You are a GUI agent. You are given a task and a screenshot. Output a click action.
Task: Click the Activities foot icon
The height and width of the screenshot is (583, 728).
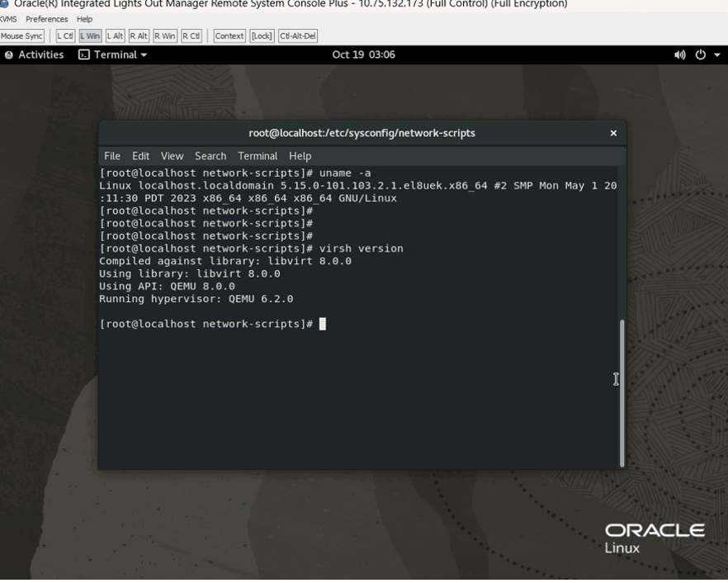click(x=9, y=55)
